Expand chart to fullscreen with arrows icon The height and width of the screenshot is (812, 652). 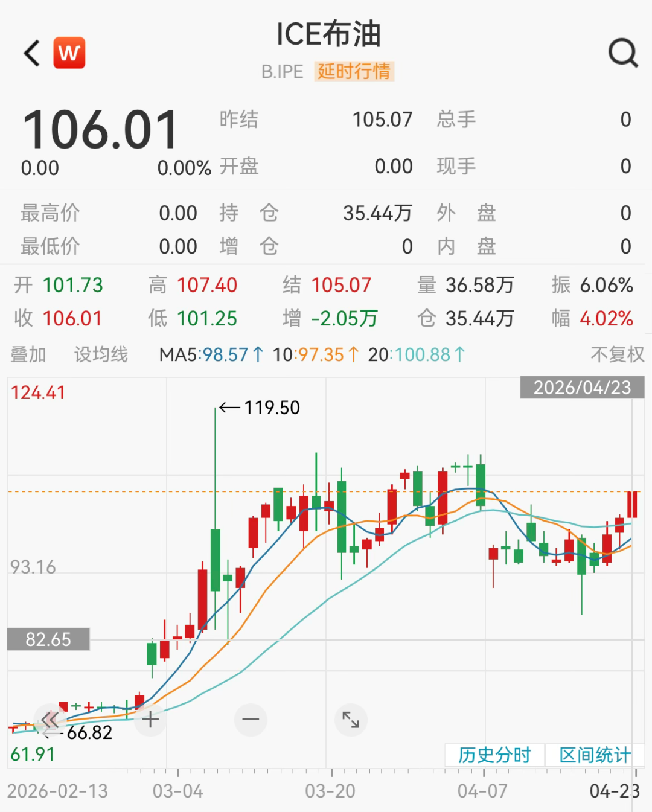351,720
